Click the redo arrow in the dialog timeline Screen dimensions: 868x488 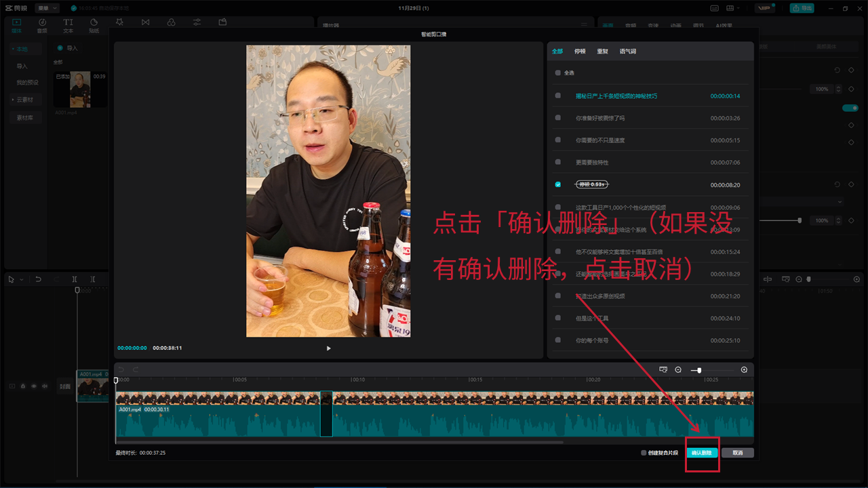click(136, 369)
